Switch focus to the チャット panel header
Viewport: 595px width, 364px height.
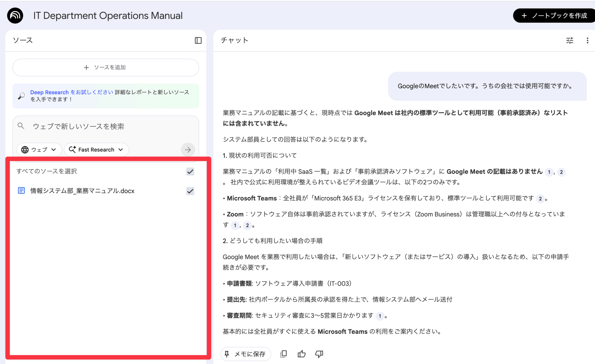[x=234, y=40]
